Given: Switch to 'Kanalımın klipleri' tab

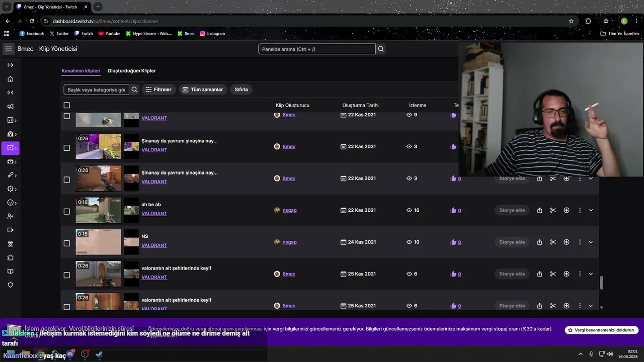Looking at the screenshot, I should click(81, 71).
